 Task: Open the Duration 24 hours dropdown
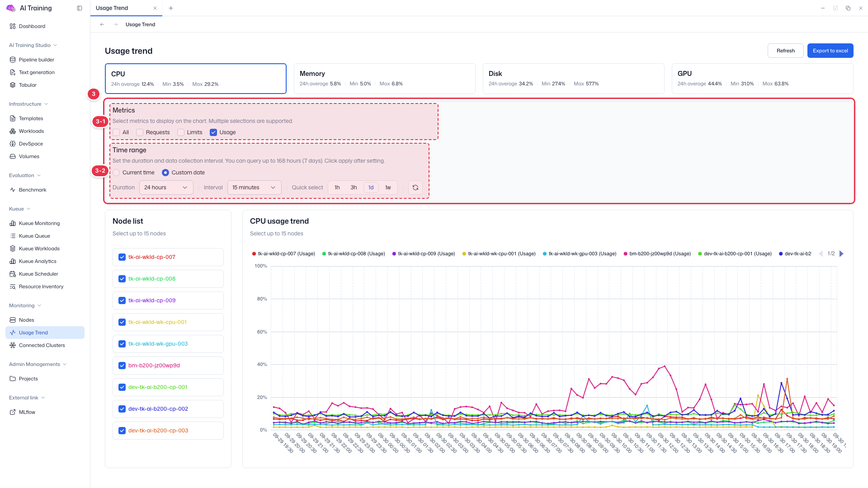pos(166,188)
